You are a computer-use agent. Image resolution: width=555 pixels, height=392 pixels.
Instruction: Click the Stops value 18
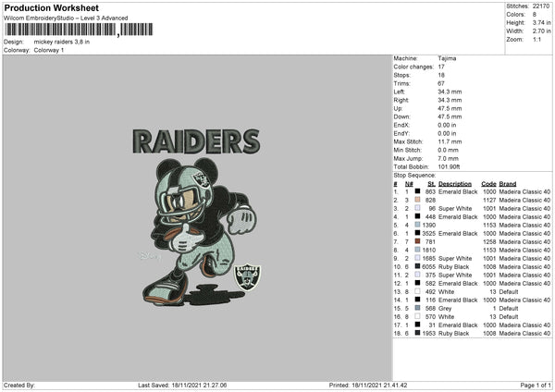coord(441,75)
